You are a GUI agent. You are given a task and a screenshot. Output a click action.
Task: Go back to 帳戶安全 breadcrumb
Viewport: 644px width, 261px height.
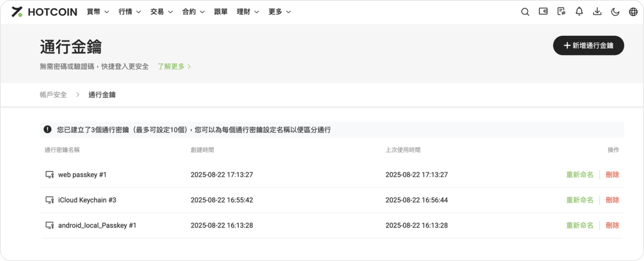pos(53,95)
